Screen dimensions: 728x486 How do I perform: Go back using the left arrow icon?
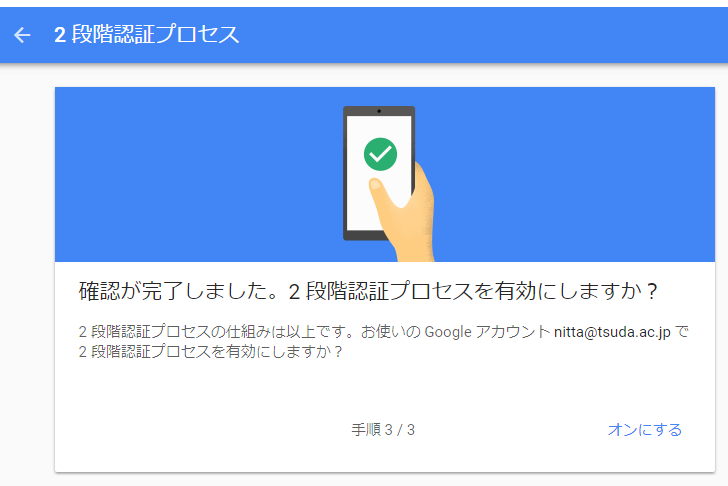(x=22, y=35)
